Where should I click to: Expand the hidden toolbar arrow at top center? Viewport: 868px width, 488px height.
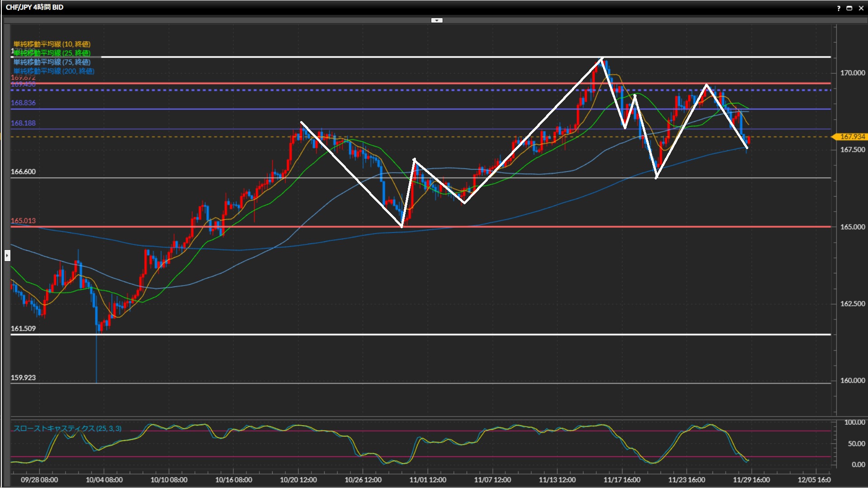point(437,20)
